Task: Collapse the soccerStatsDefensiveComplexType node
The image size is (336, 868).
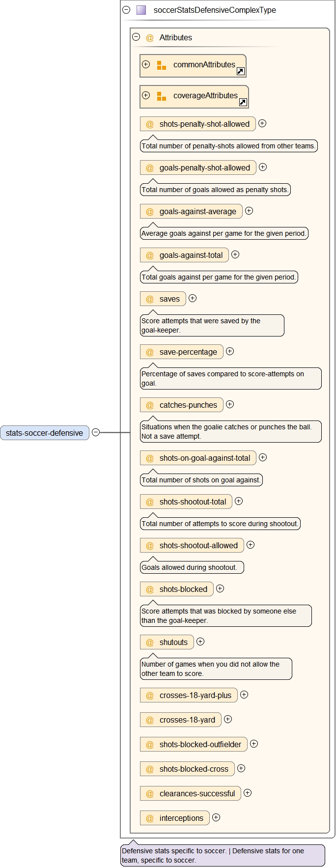Action: tap(126, 10)
